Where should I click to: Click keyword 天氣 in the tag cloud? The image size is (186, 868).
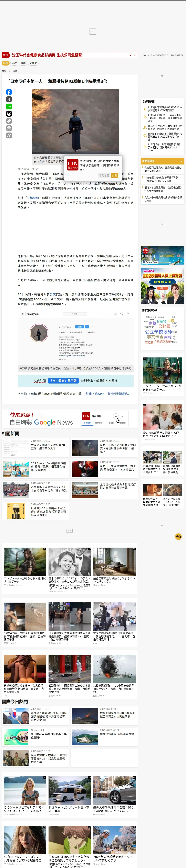tap(170, 320)
